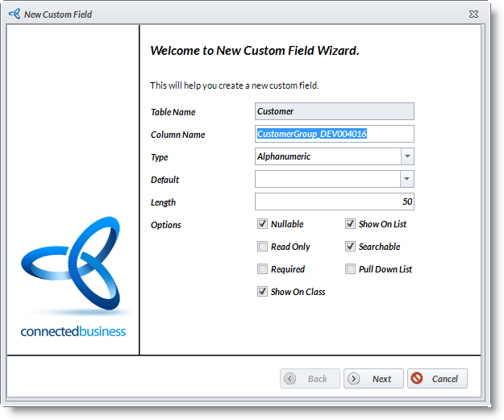Viewport: 504px width, 420px height.
Task: Click the back arrow icon on Back button
Action: [290, 378]
